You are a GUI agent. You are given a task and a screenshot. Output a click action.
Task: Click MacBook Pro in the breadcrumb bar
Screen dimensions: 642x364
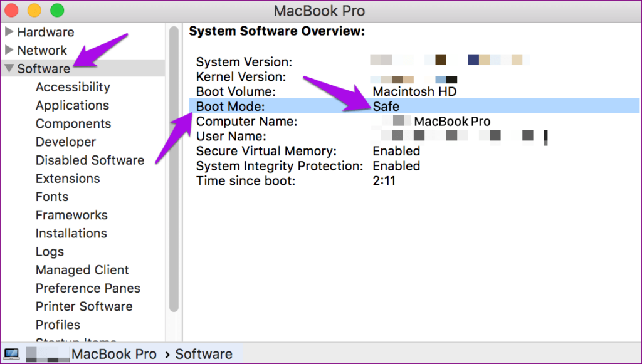[113, 353]
